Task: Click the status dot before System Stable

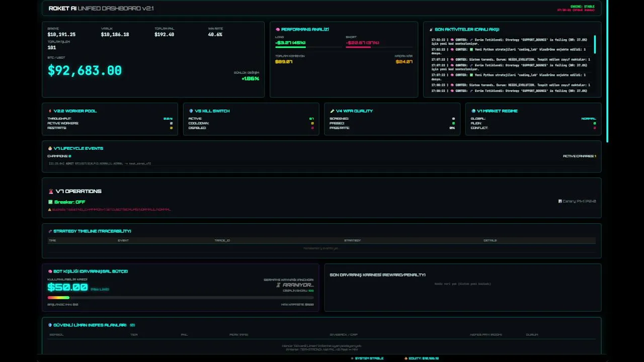Action: click(352, 358)
